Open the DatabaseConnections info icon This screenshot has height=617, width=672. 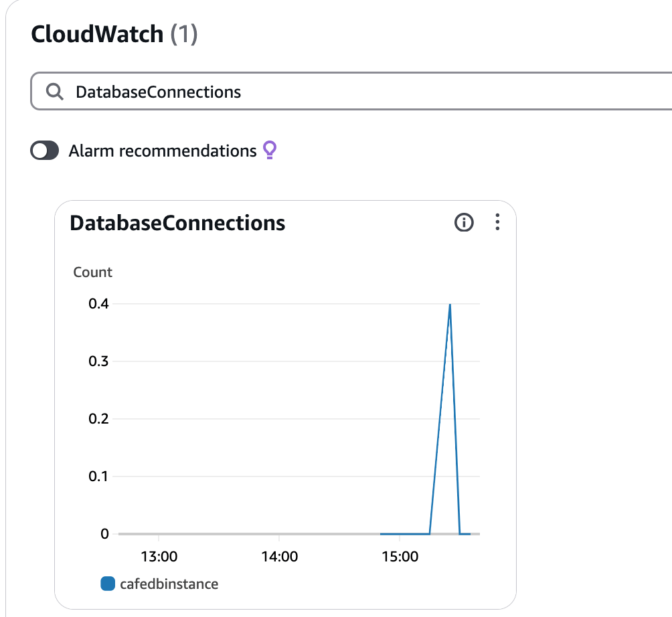464,223
